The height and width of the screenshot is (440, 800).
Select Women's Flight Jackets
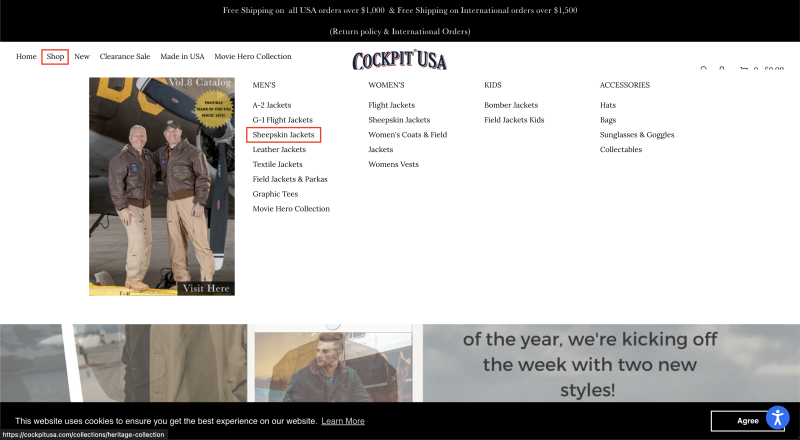[391, 105]
